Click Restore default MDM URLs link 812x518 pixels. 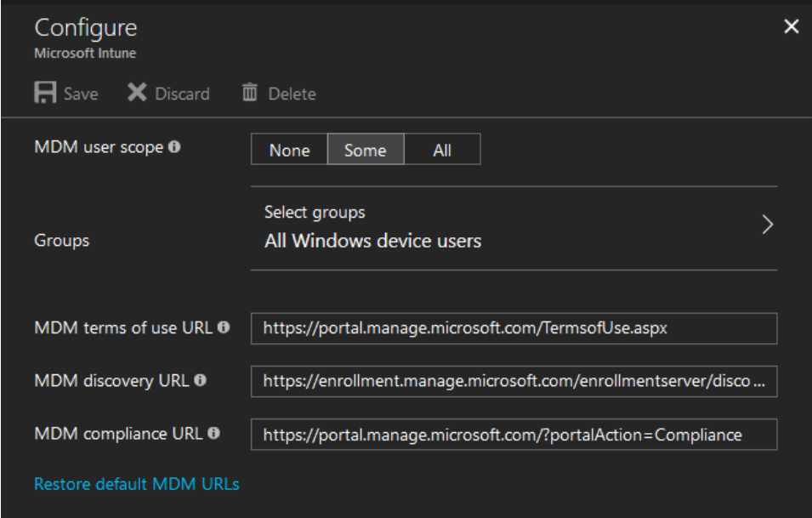(137, 484)
